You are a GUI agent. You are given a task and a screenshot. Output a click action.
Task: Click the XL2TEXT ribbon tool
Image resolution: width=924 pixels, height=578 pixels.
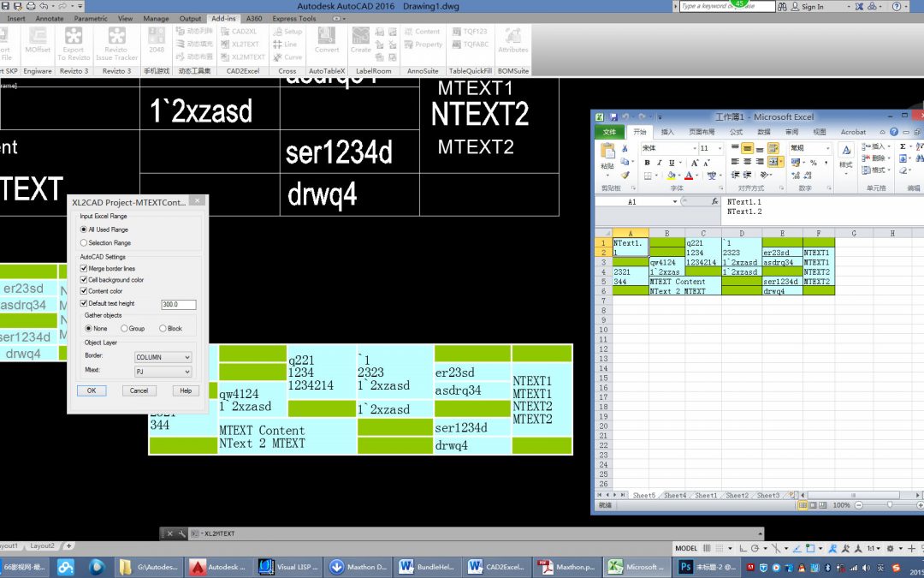[x=240, y=45]
